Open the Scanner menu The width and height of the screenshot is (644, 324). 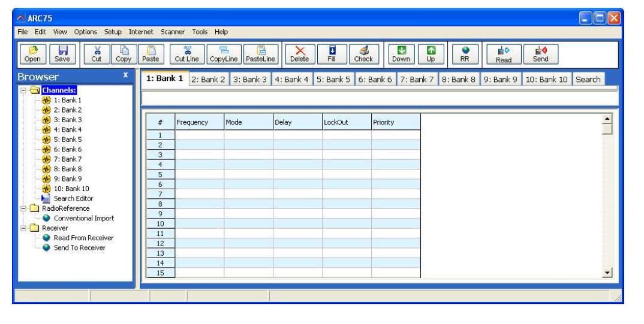(173, 32)
